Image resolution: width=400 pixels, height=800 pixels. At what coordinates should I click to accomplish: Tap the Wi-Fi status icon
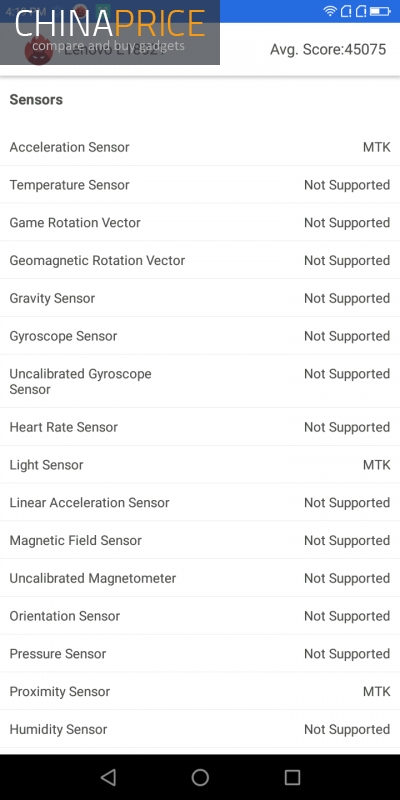click(x=330, y=11)
